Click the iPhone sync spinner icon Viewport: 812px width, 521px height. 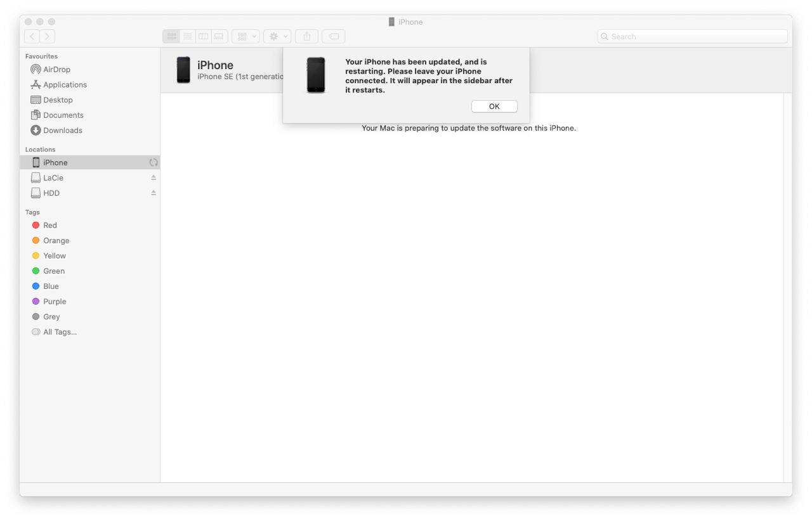point(153,162)
